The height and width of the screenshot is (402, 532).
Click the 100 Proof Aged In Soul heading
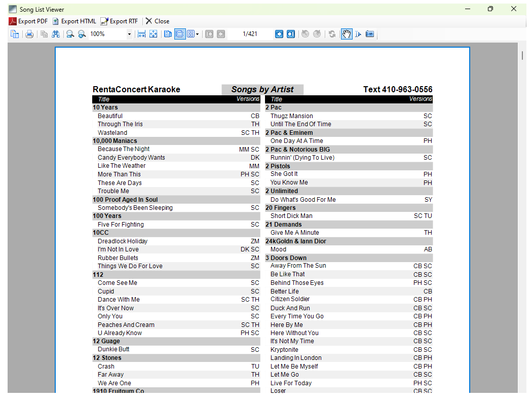176,200
